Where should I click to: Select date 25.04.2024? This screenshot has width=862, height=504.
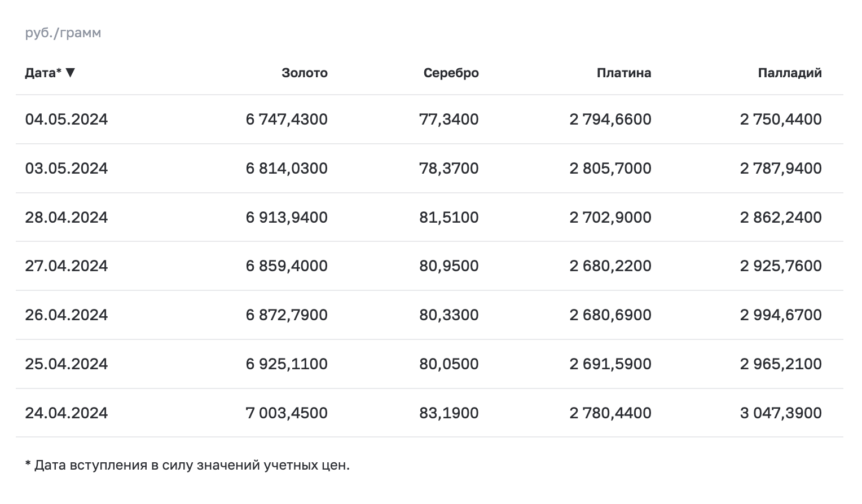click(x=67, y=364)
